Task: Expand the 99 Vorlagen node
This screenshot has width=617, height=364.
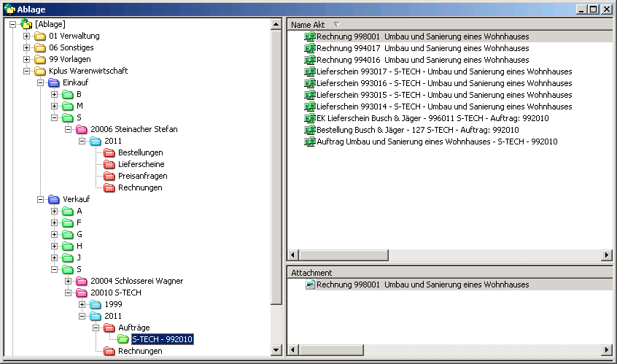Action: [x=26, y=59]
